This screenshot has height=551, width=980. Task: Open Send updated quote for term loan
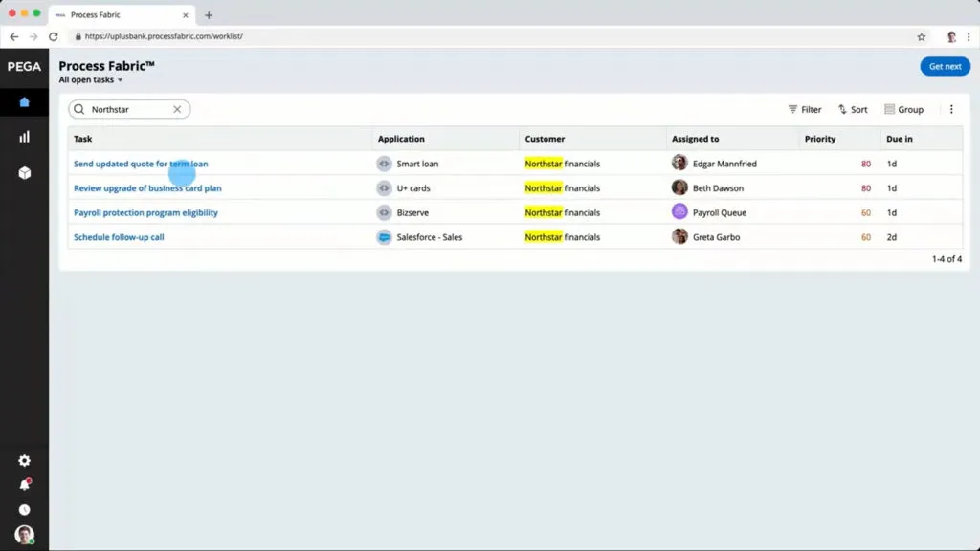click(x=141, y=164)
